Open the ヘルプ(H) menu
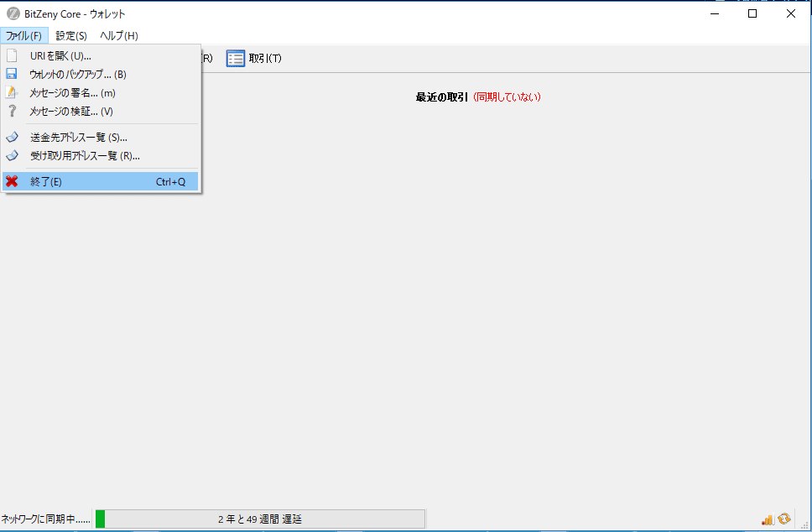The image size is (812, 532). [119, 36]
